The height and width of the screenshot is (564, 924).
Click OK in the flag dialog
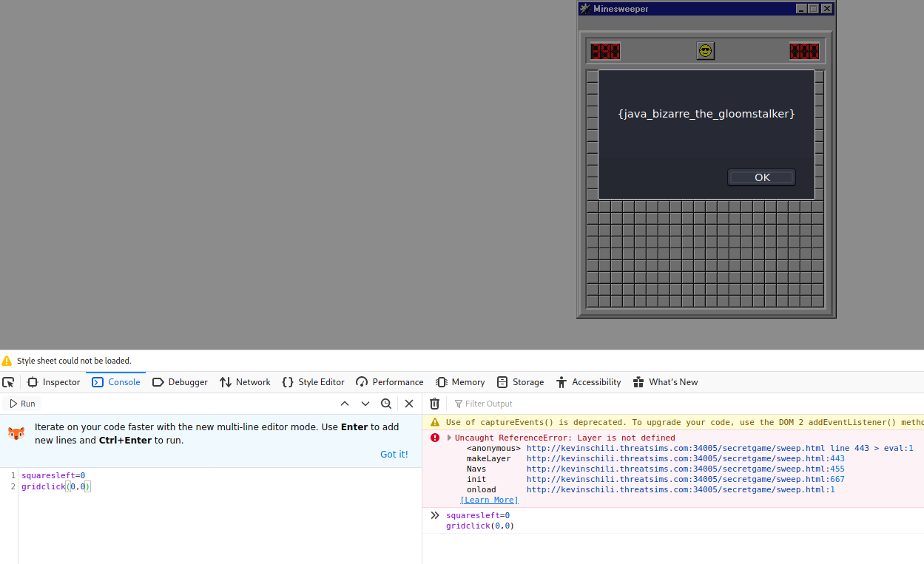pos(762,177)
